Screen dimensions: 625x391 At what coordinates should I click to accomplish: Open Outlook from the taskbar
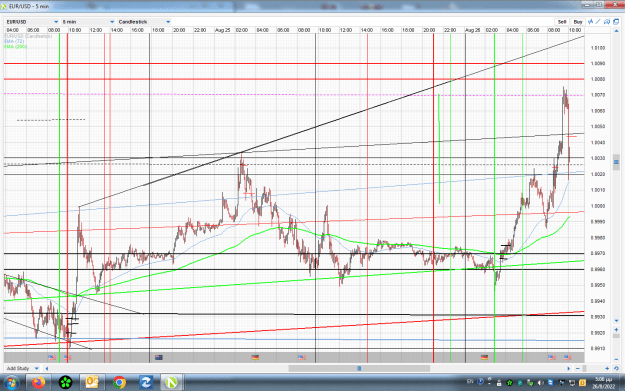pos(92,383)
